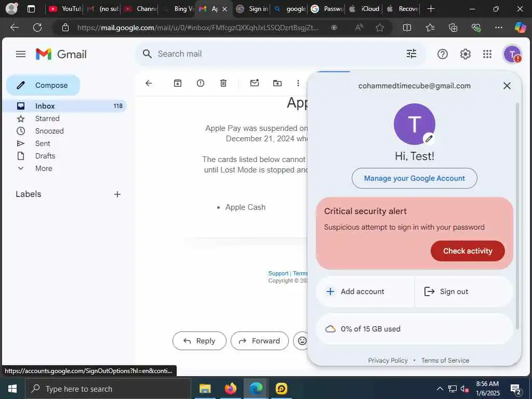Click the Compose button
Viewport: 532px width, 399px height.
pos(43,85)
